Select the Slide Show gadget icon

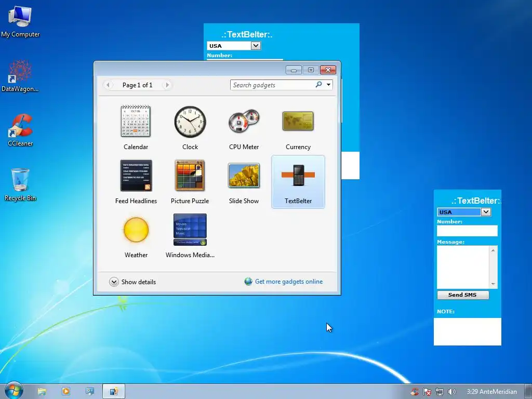[244, 176]
